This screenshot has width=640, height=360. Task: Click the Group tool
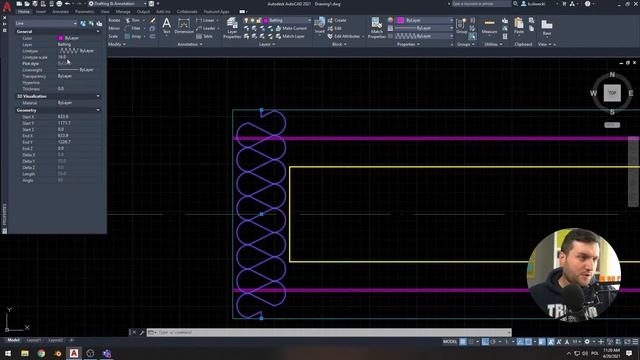point(461,25)
